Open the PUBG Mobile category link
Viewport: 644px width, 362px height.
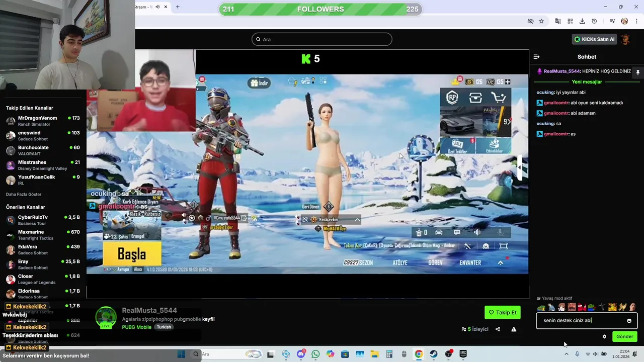pos(136,327)
